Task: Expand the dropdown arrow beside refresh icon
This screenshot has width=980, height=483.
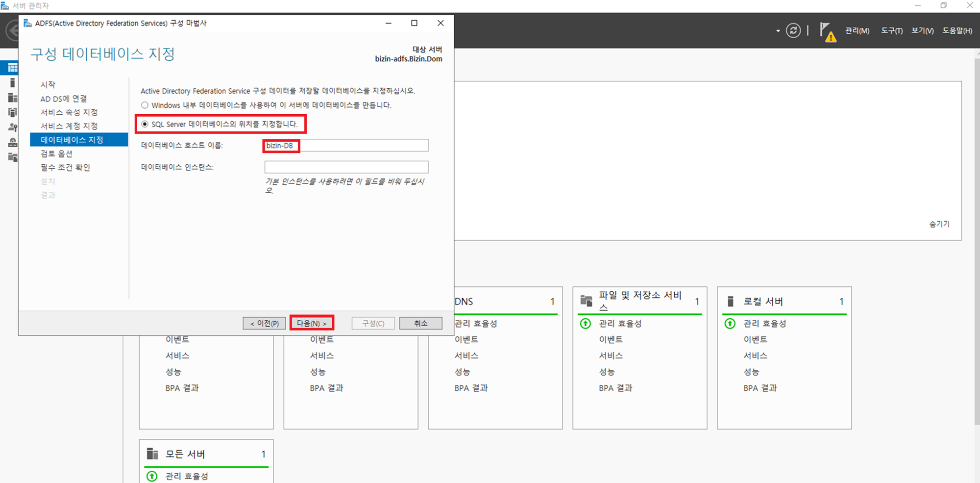Action: point(778,31)
